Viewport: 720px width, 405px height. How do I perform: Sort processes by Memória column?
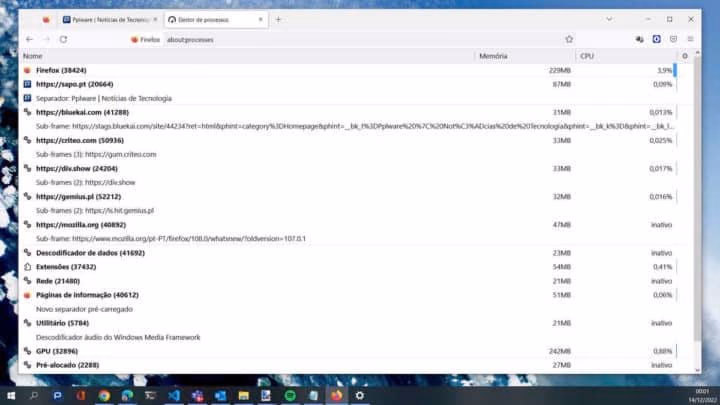pyautogui.click(x=525, y=56)
